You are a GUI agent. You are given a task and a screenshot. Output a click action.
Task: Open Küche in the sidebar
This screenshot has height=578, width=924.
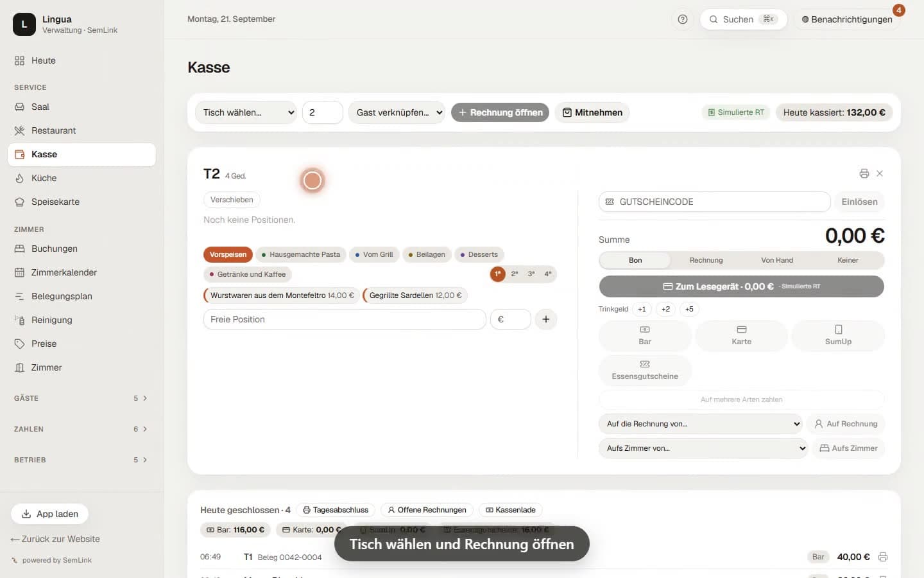pyautogui.click(x=81, y=178)
